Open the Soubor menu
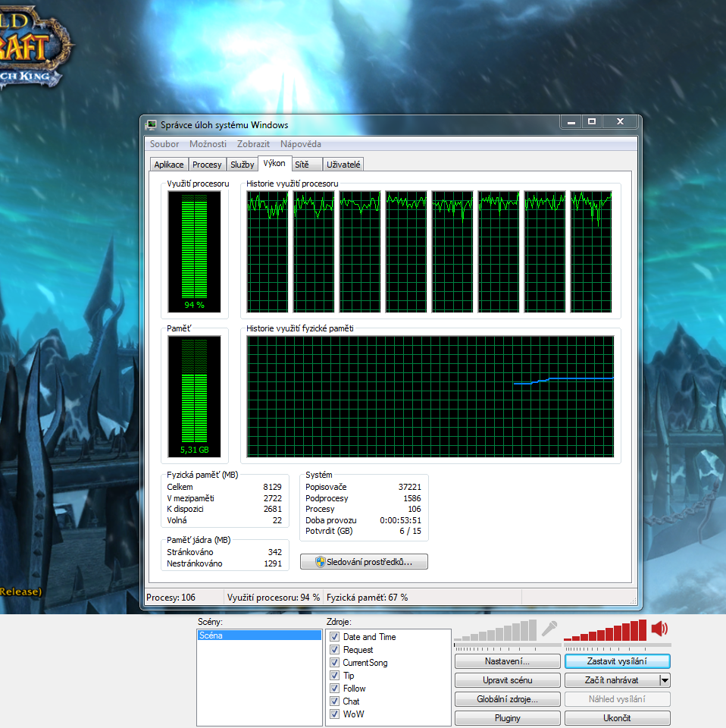This screenshot has height=728, width=726. point(164,144)
